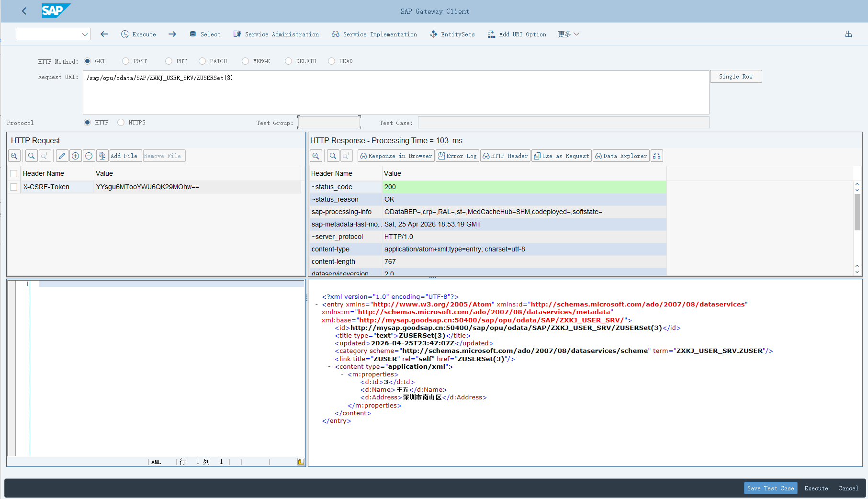Click the Test Case input field
Image resolution: width=868 pixels, height=499 pixels.
pyautogui.click(x=564, y=123)
